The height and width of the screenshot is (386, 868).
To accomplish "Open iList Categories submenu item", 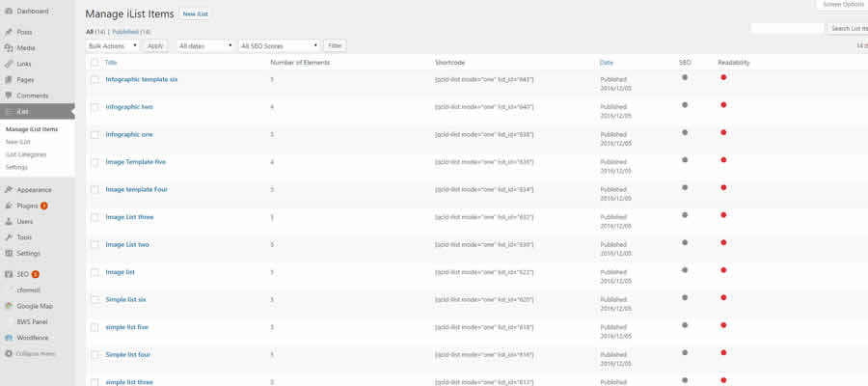I will coord(26,154).
